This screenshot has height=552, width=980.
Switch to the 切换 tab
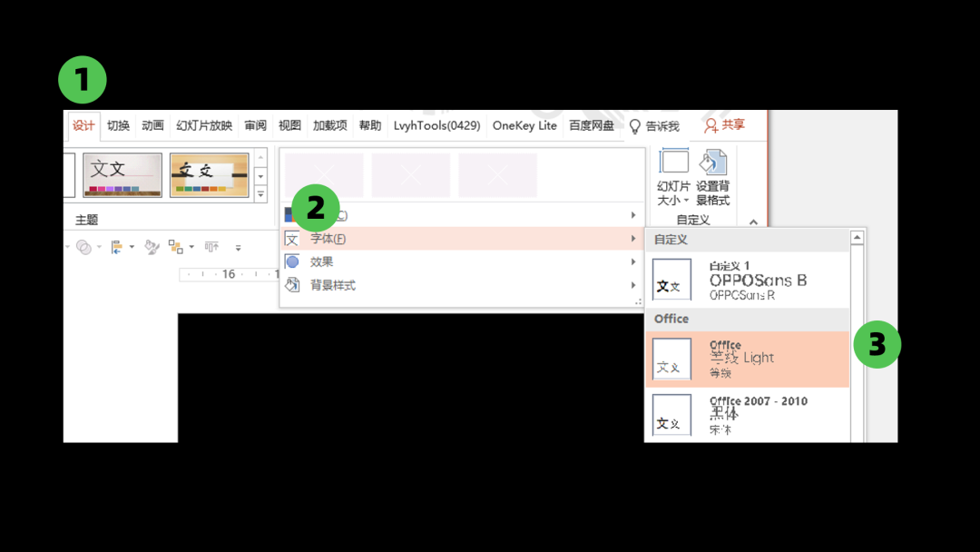click(x=118, y=126)
